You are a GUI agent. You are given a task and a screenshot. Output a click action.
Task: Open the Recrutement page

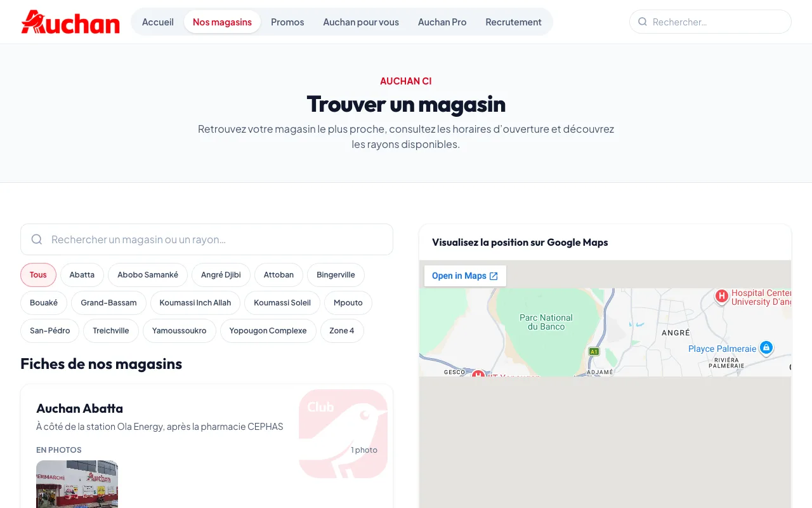(x=513, y=22)
